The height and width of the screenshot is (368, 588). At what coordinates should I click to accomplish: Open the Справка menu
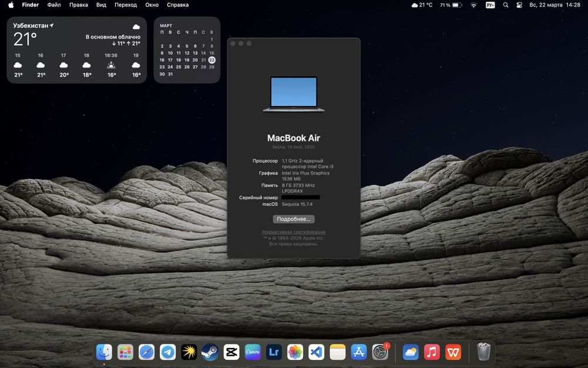pos(178,5)
